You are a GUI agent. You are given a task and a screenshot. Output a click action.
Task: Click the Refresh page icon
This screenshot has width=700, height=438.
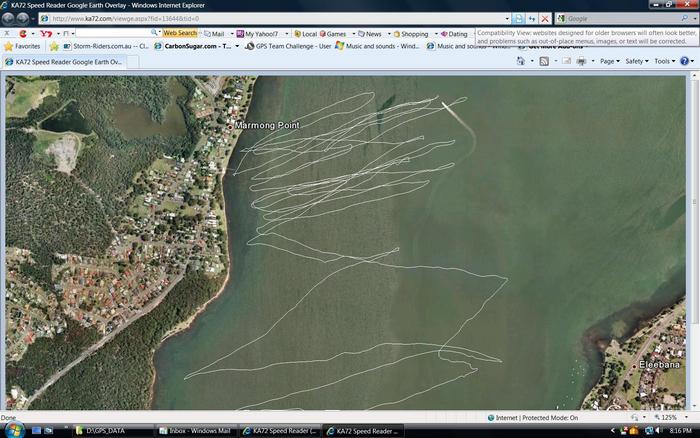tap(532, 18)
